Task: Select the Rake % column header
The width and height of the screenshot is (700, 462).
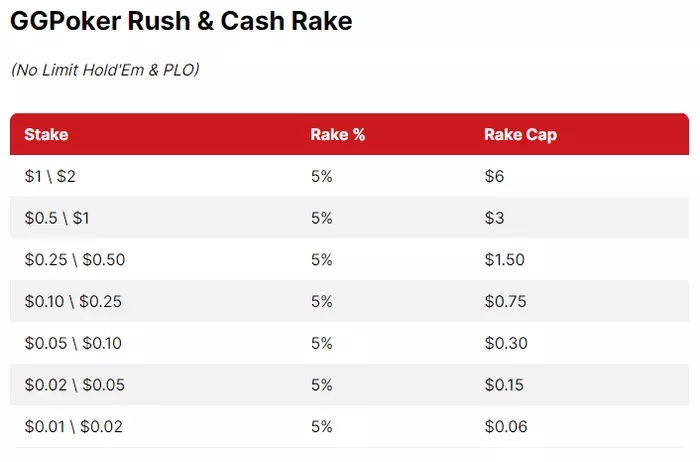Action: point(337,135)
